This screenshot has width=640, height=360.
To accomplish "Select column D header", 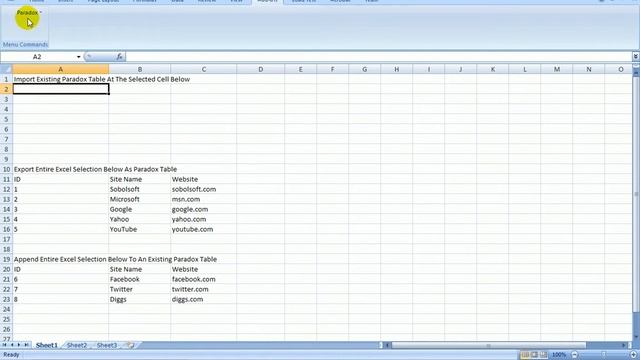I will pos(260,69).
